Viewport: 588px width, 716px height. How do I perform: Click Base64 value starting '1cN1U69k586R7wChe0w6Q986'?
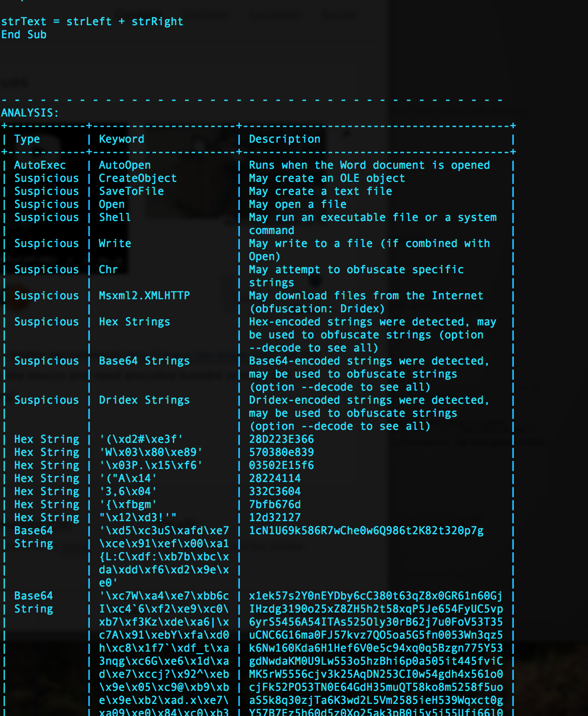coord(366,530)
